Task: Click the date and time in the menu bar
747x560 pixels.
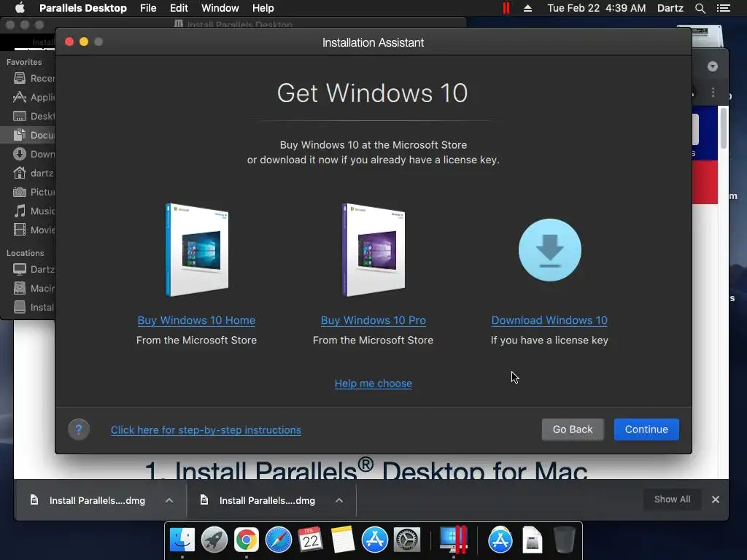Action: point(597,8)
